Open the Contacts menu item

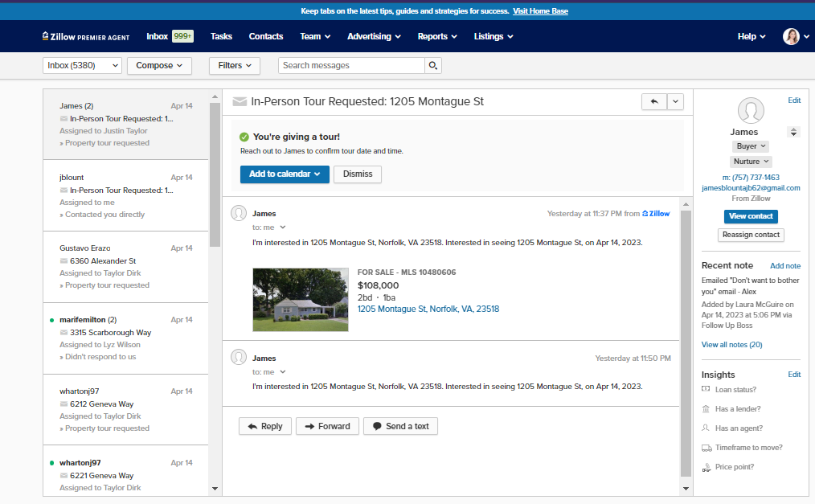pyautogui.click(x=265, y=36)
